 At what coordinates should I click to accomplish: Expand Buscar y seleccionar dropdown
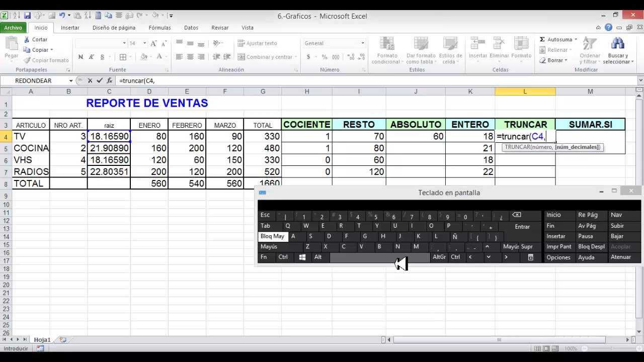[x=632, y=62]
